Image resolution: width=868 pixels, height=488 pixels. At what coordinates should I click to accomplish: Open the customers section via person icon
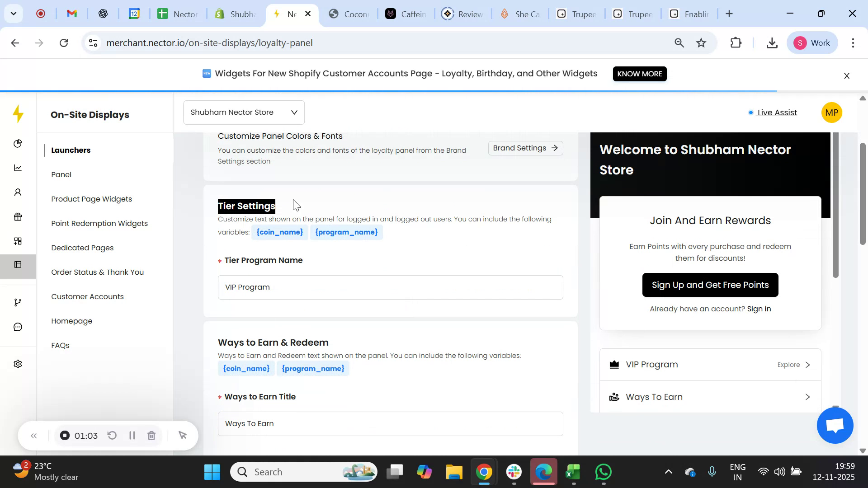(18, 192)
